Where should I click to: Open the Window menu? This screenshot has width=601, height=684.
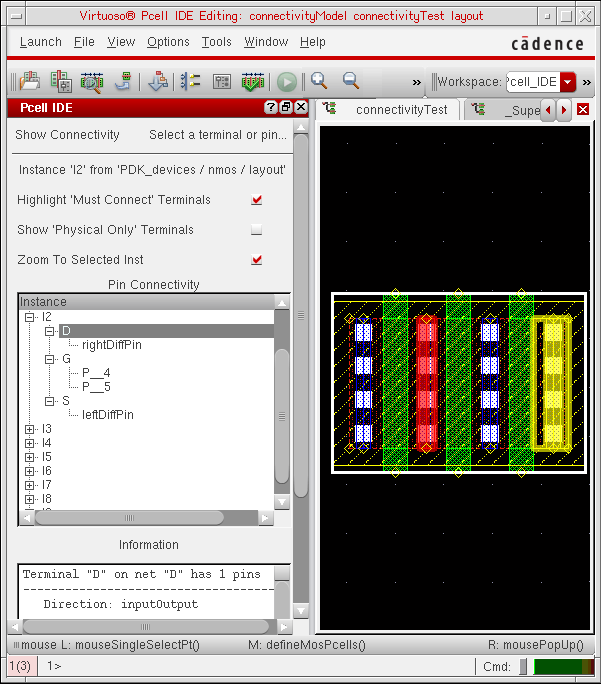click(x=266, y=42)
